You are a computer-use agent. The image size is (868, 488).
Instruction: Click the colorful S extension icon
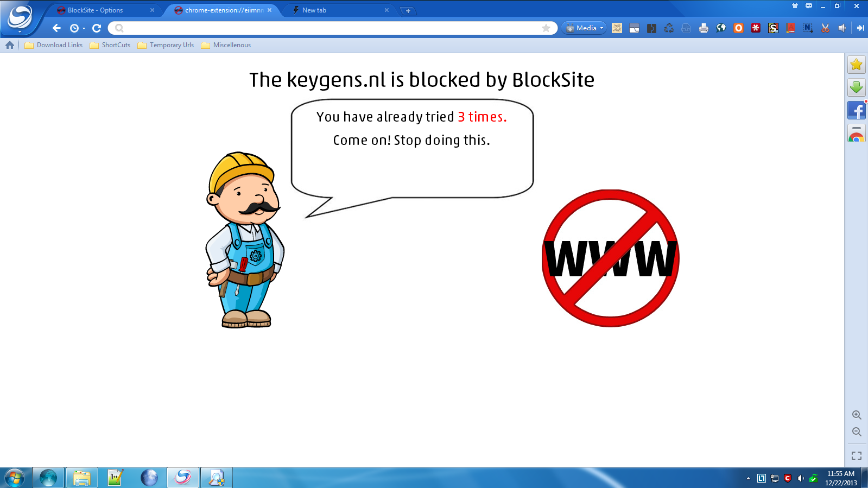tap(773, 28)
